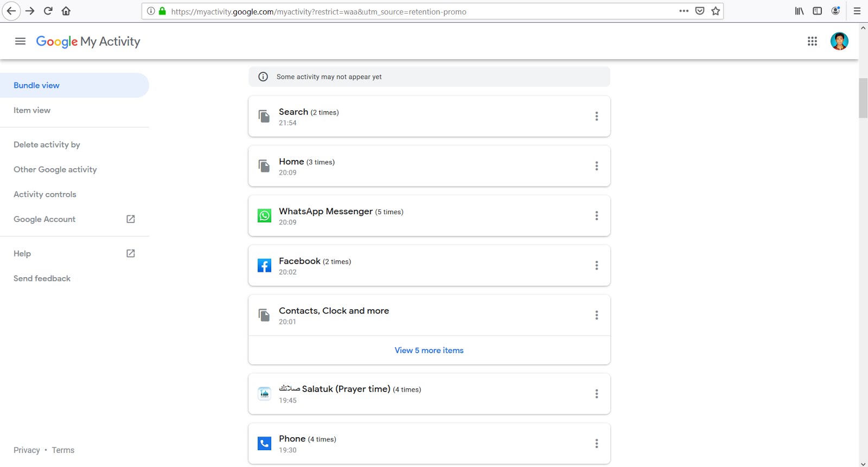The height and width of the screenshot is (467, 868).
Task: Open options menu for Phone bundle
Action: 597,444
